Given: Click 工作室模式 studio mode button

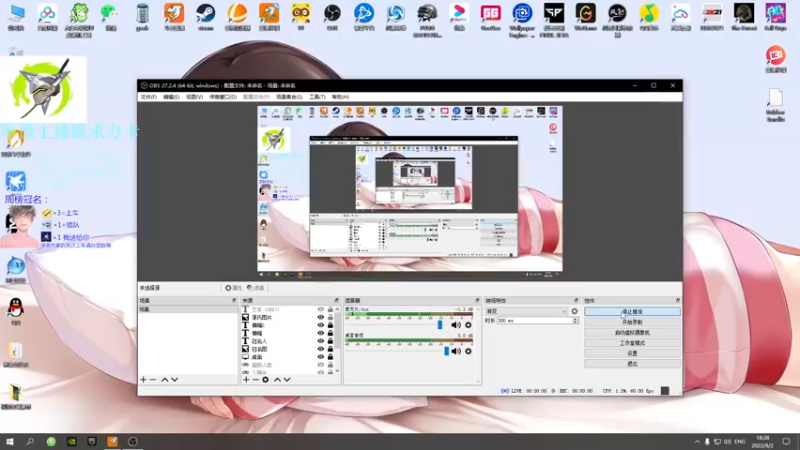Looking at the screenshot, I should 632,343.
